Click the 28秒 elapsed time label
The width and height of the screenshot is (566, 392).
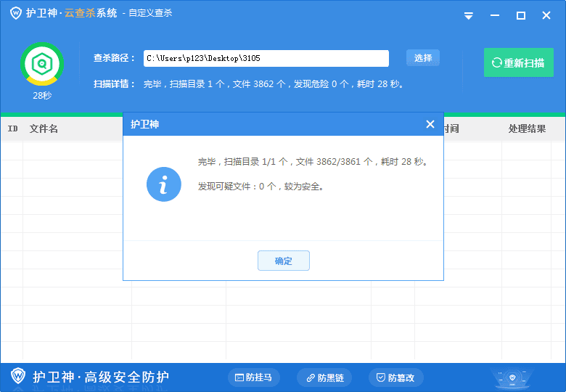(x=42, y=95)
